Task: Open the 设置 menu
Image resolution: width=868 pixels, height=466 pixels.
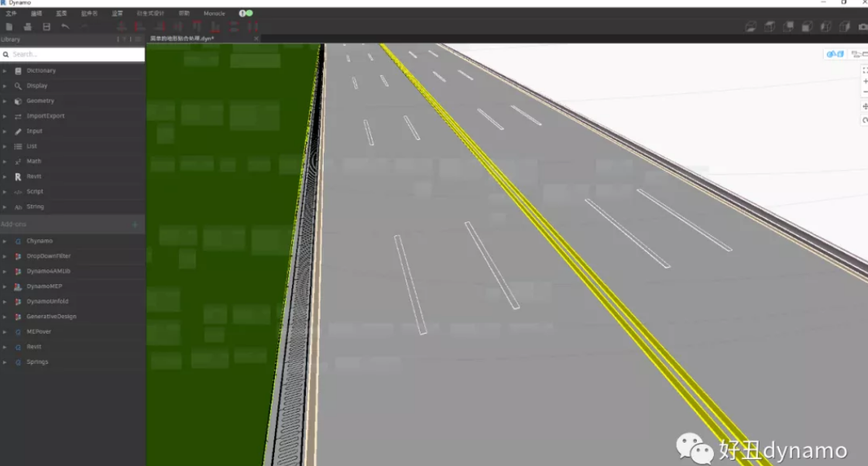Action: click(118, 13)
